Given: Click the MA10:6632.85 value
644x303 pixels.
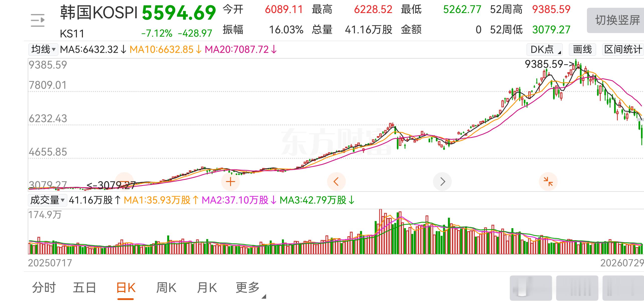Looking at the screenshot, I should (x=166, y=49).
